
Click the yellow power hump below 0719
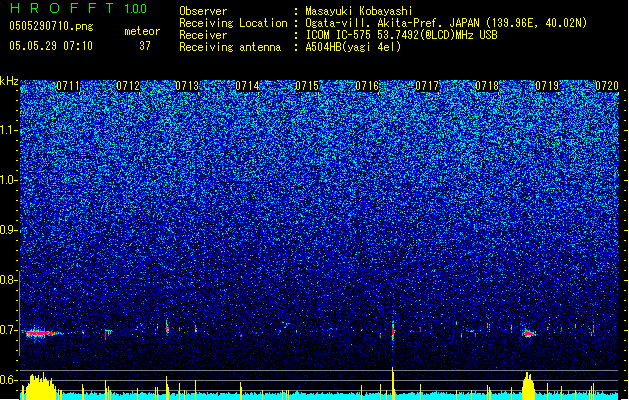(528, 386)
